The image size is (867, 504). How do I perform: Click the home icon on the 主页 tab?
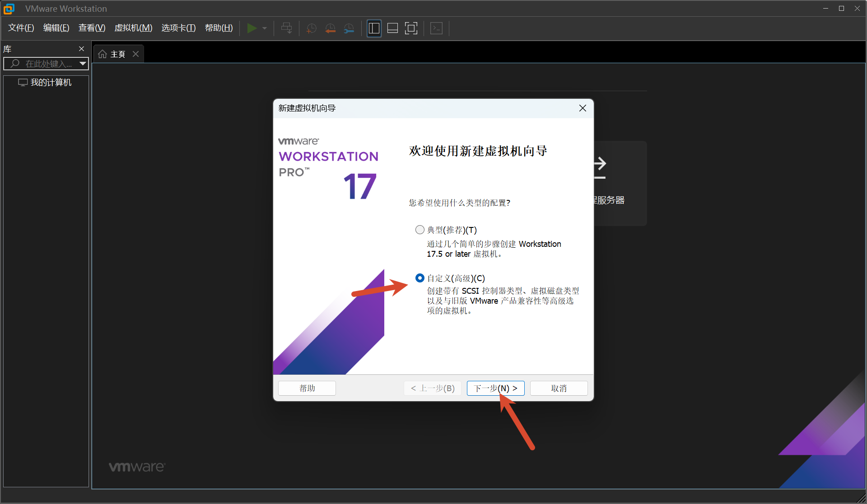click(103, 54)
